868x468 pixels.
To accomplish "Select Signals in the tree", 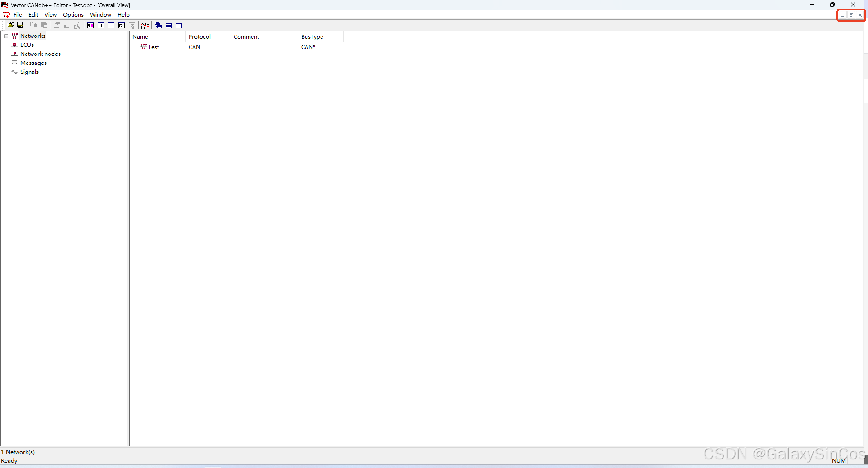I will (x=29, y=72).
